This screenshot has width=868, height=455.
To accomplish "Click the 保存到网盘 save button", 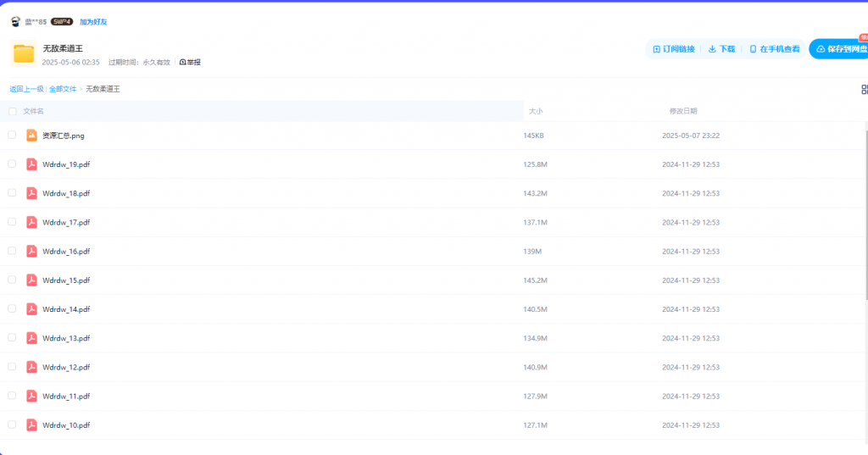I will point(840,49).
